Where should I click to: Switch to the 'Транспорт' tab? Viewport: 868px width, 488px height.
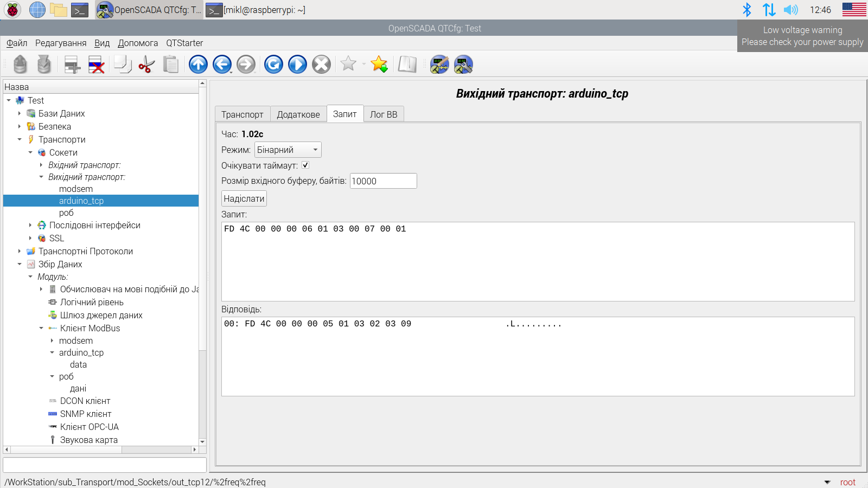click(242, 114)
